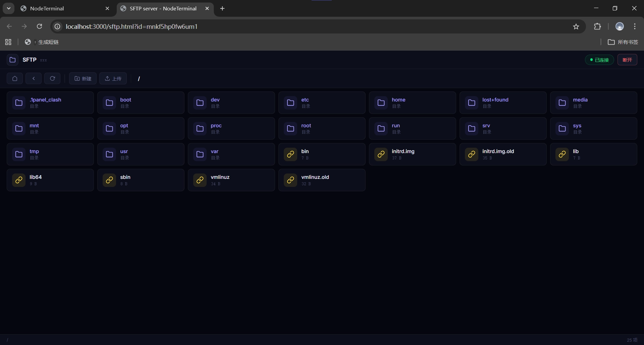
Task: Disconnect using the 断开 button
Action: click(x=627, y=60)
